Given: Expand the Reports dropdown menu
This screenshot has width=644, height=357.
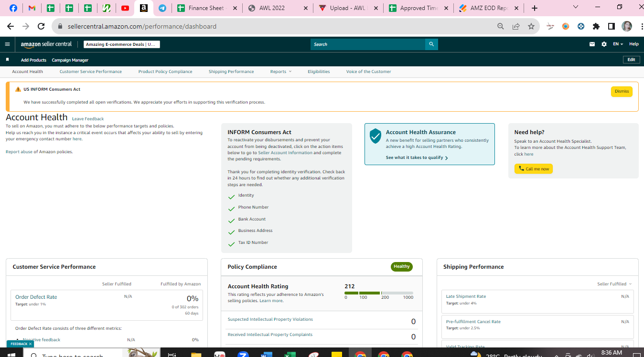Looking at the screenshot, I should (280, 72).
